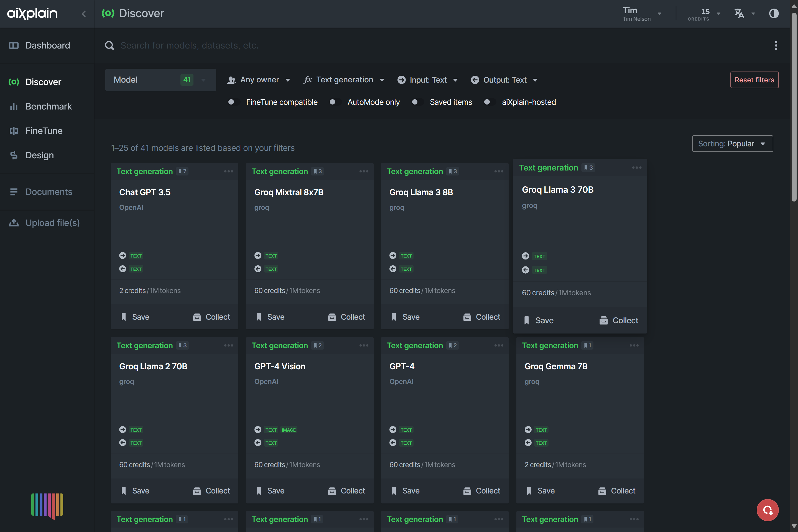The height and width of the screenshot is (532, 798).
Task: Click the search magnifier icon
Action: pos(109,45)
